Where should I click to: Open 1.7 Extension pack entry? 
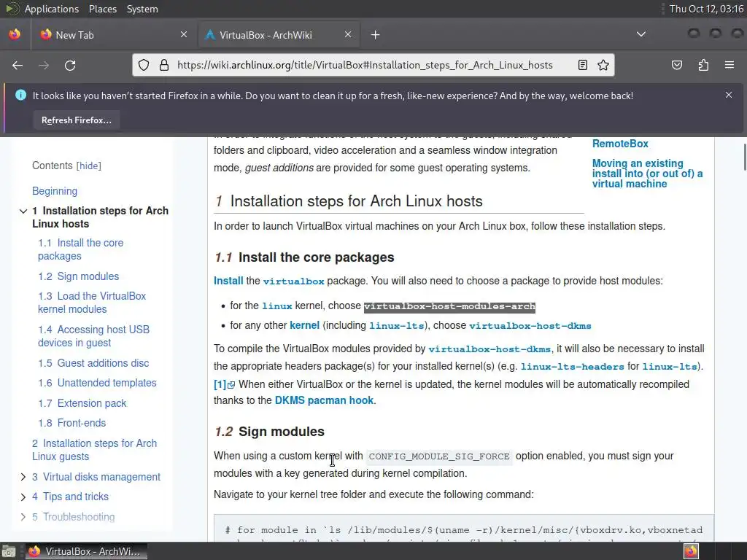[x=82, y=403]
